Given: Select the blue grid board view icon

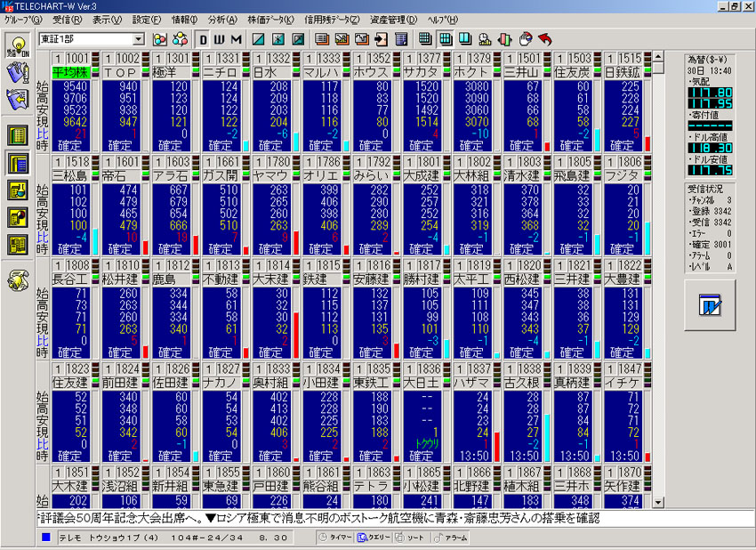Looking at the screenshot, I should pyautogui.click(x=18, y=163).
